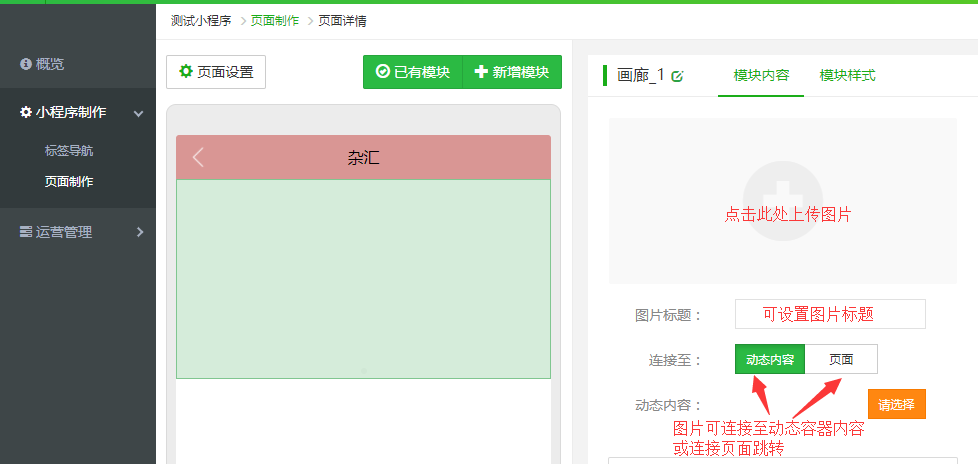This screenshot has height=464, width=978.
Task: Click the 图片标题 input field
Action: pos(830,314)
